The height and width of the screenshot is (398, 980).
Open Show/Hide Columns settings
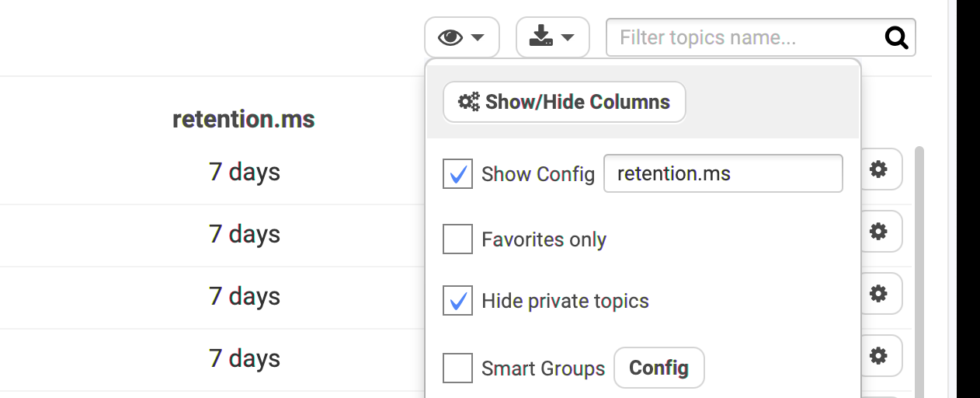[565, 102]
